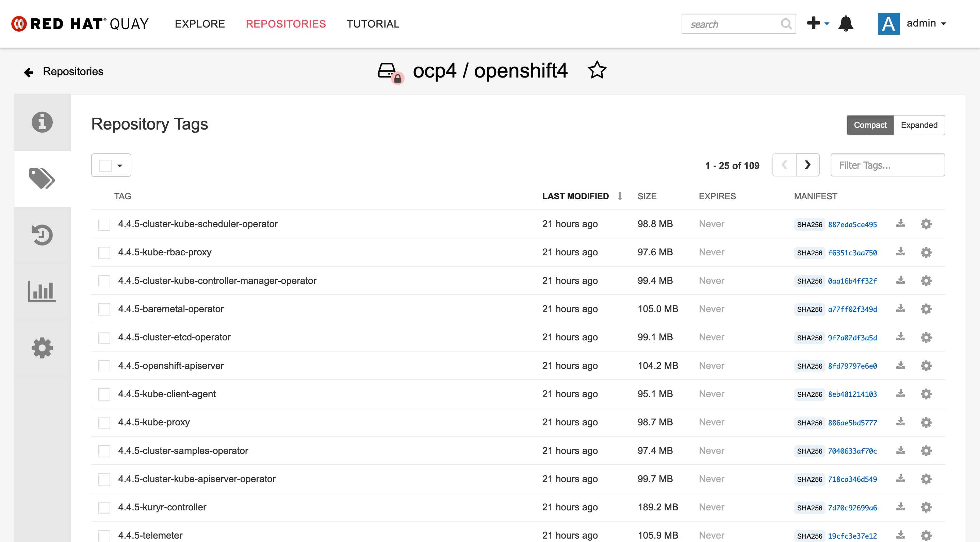Open the repository settings gear icon
The width and height of the screenshot is (980, 542).
click(42, 349)
